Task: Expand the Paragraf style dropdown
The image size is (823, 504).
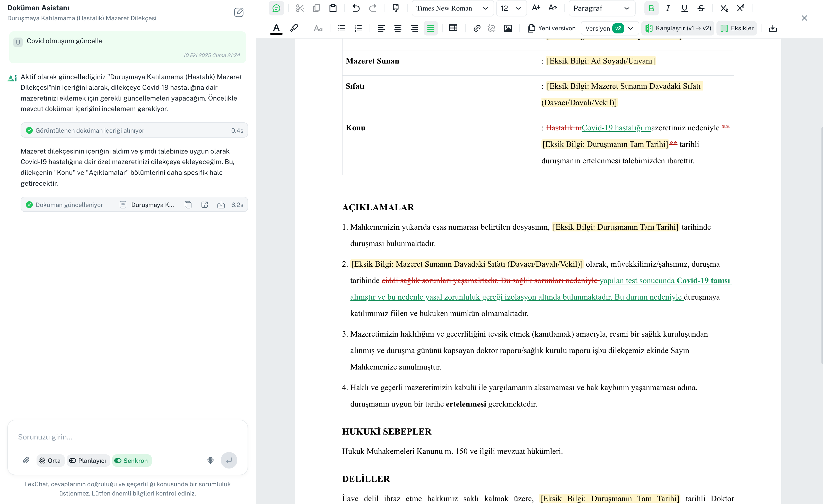Action: (x=601, y=8)
